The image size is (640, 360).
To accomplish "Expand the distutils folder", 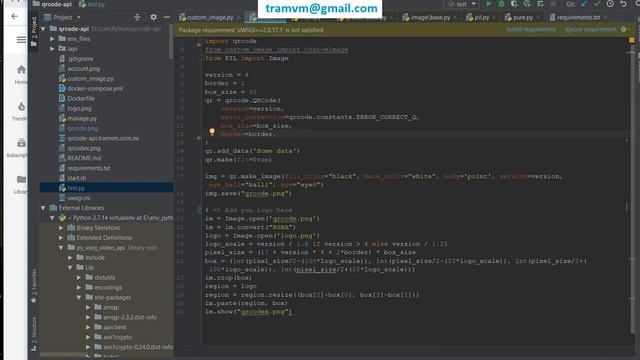I will pyautogui.click(x=79, y=278).
